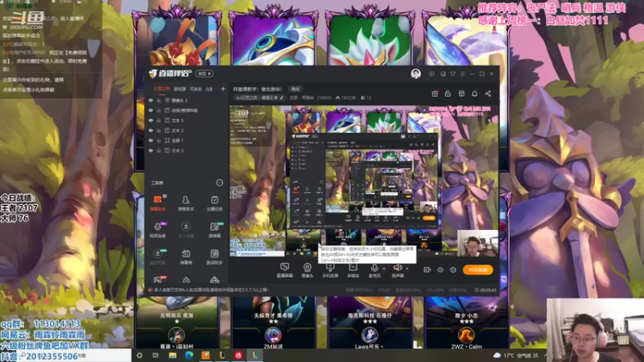Image resolution: width=644 pixels, height=362 pixels.
Task: Open the weather widget in taskbar
Action: point(517,356)
